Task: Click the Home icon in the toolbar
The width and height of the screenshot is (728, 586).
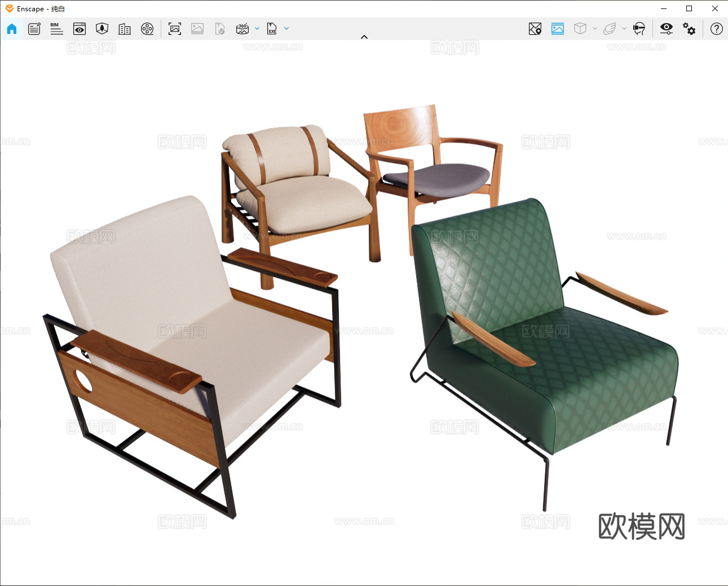Action: coord(12,29)
